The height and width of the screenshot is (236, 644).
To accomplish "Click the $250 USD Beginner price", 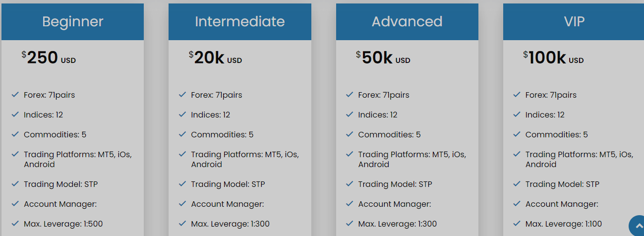I will [49, 58].
